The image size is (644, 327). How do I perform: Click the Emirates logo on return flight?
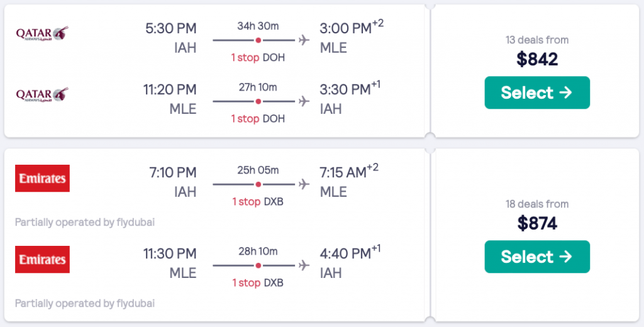(x=42, y=259)
